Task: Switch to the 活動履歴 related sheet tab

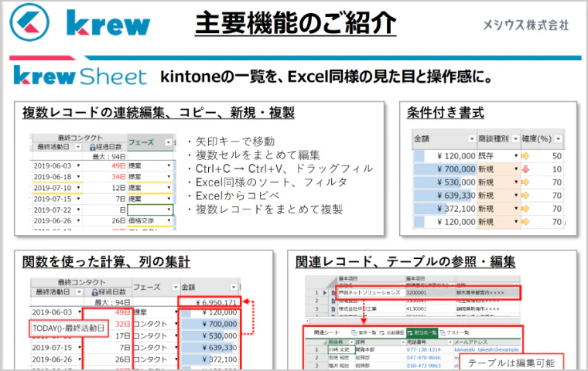Action: point(392,332)
